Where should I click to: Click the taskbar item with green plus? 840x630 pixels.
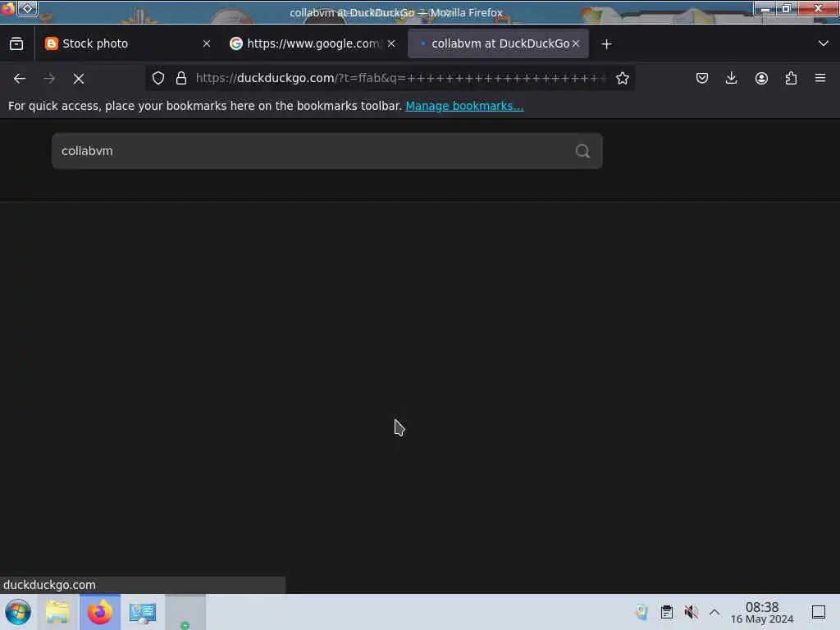(185, 612)
